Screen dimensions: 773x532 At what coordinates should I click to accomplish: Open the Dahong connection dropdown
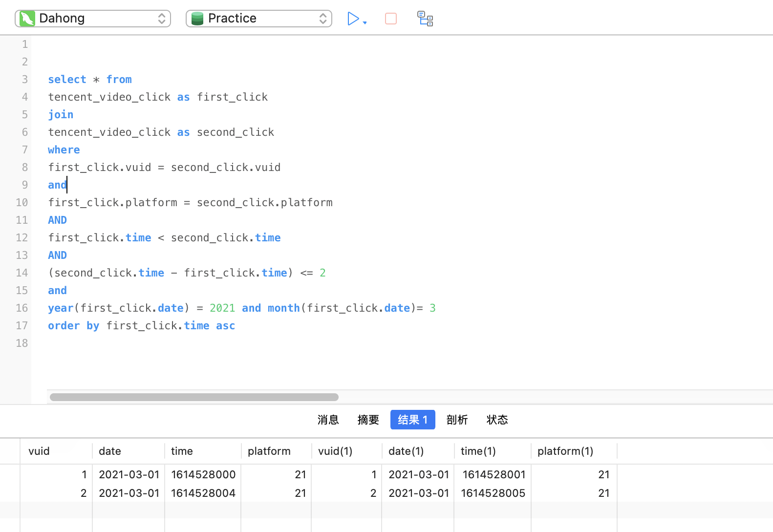(93, 19)
